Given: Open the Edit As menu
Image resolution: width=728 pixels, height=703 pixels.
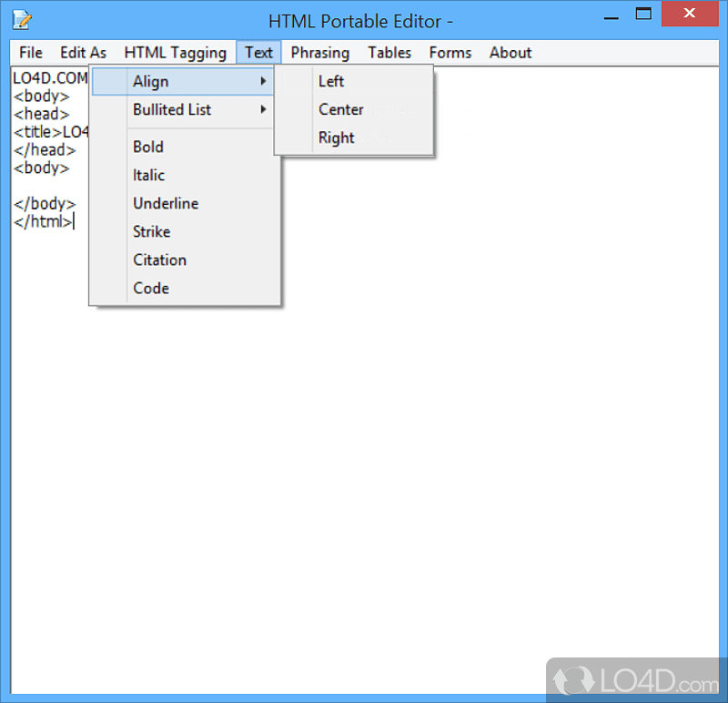Looking at the screenshot, I should (83, 53).
